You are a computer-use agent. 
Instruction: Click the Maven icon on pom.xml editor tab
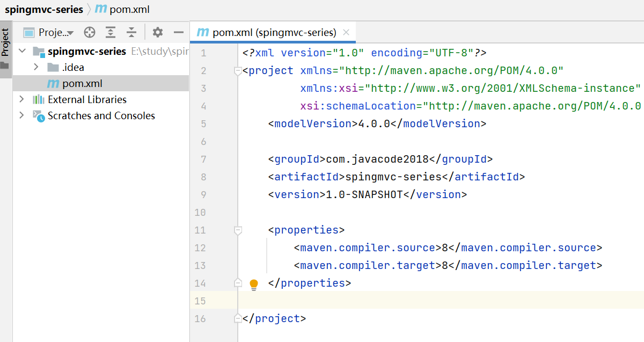click(203, 32)
